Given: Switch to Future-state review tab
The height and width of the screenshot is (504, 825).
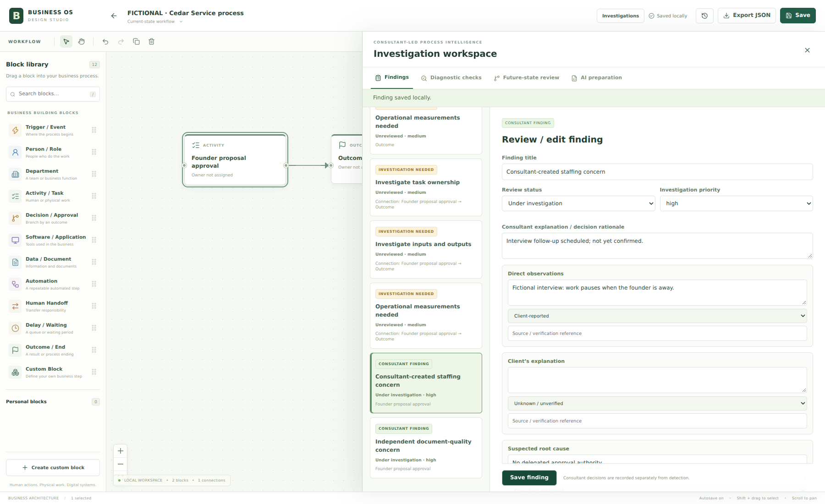Looking at the screenshot, I should tap(527, 78).
